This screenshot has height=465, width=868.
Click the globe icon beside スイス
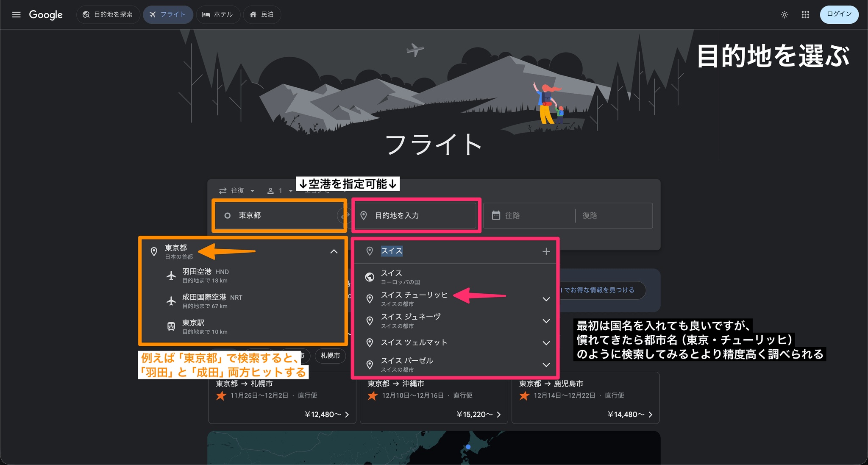coord(370,277)
